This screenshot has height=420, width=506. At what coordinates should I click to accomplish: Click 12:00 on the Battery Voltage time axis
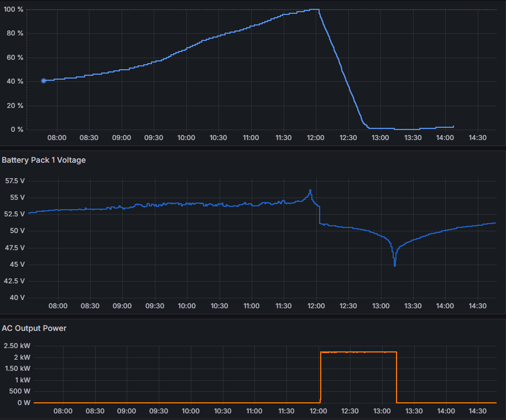tap(316, 306)
